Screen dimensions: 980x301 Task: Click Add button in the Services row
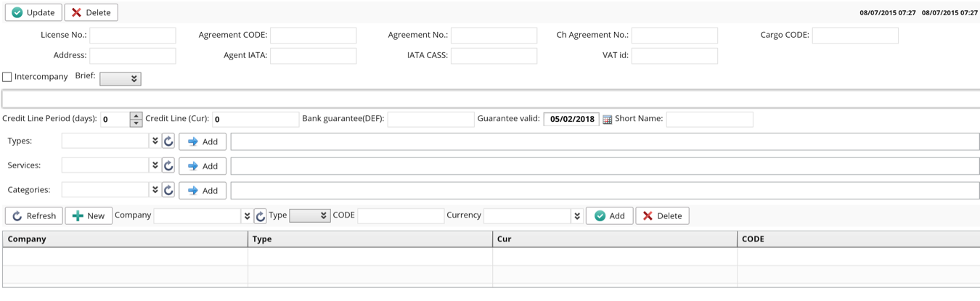[x=203, y=166]
